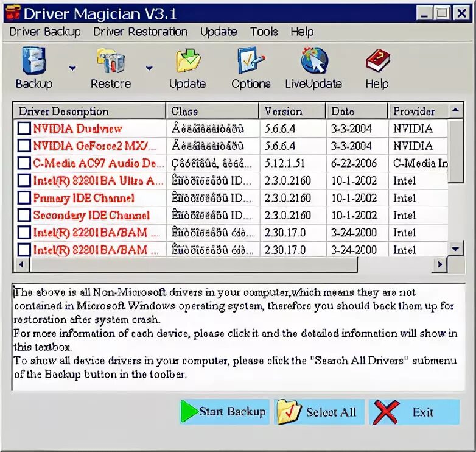Click the Restore toolbar icon
The image size is (476, 452).
pos(111,60)
